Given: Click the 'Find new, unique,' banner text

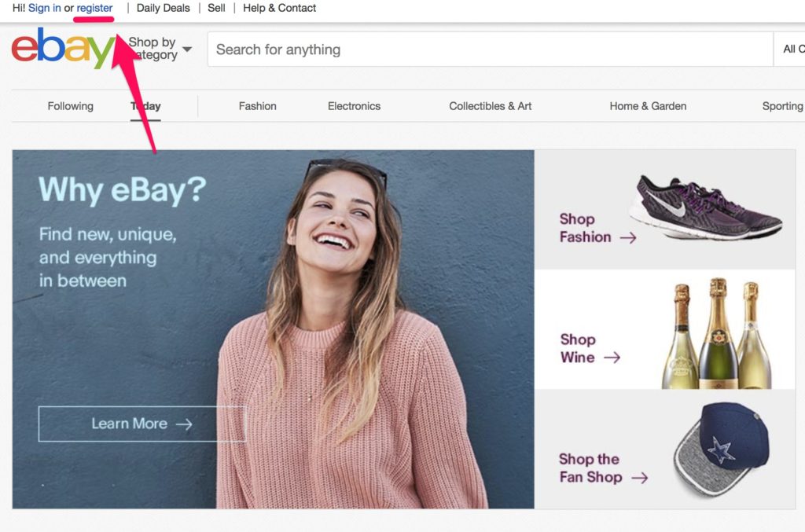Looking at the screenshot, I should tap(108, 234).
